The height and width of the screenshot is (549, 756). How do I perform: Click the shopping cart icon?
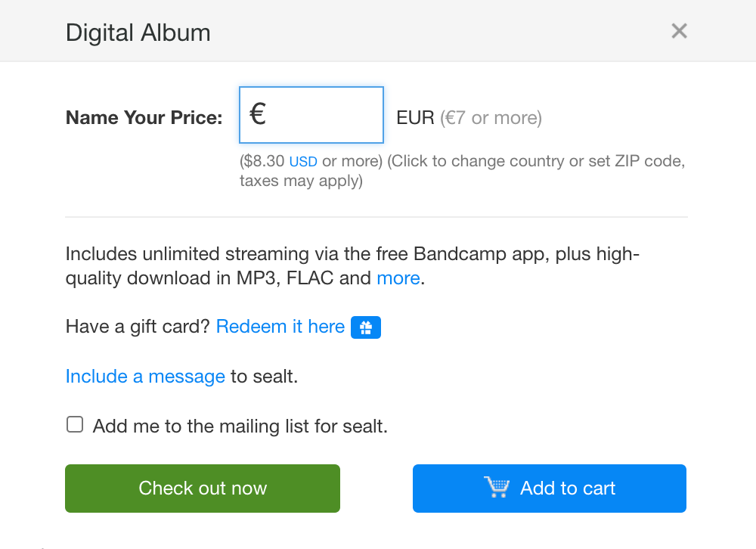click(497, 488)
